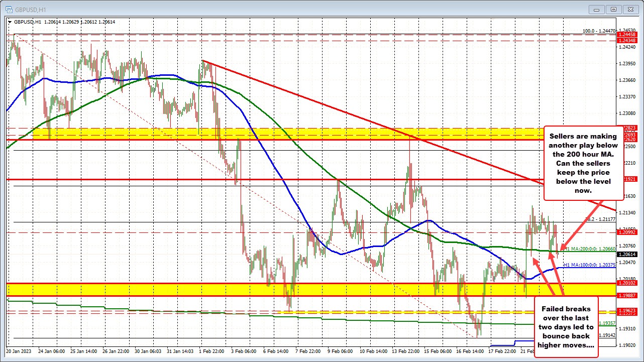
Task: Select the Sellers are making another play text box
Action: pyautogui.click(x=583, y=163)
